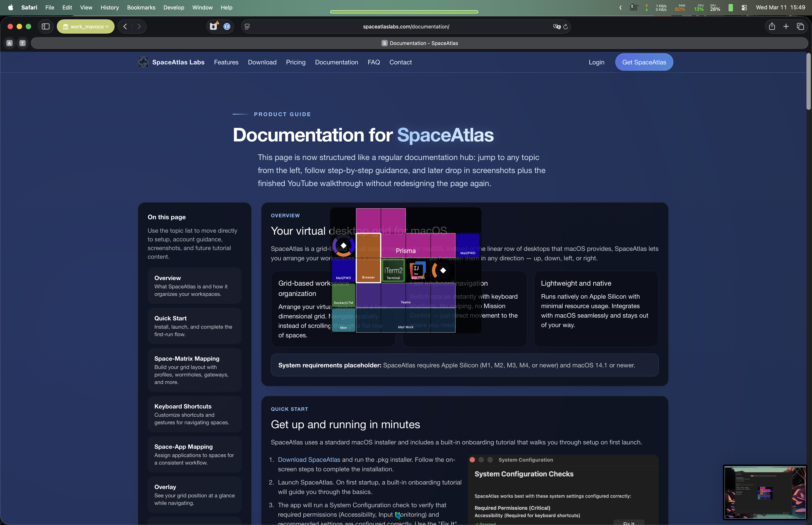
Task: Open the page Reader menu icon
Action: pyautogui.click(x=247, y=27)
